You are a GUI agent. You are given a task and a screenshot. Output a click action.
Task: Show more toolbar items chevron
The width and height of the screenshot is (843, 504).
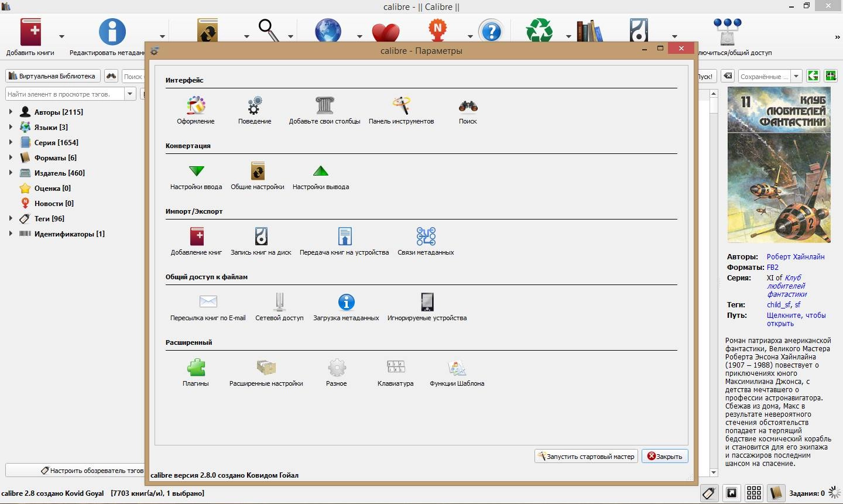click(x=837, y=37)
